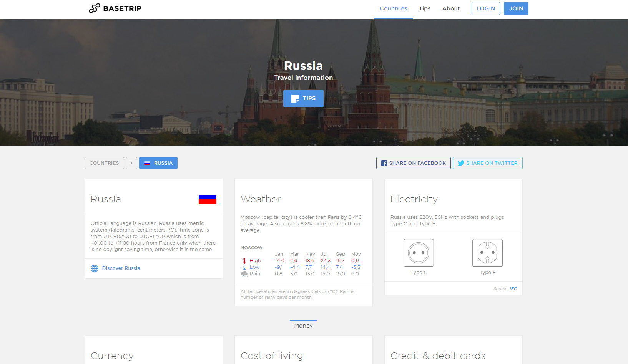Open the Countries navigation tab
628x364 pixels.
pyautogui.click(x=393, y=8)
